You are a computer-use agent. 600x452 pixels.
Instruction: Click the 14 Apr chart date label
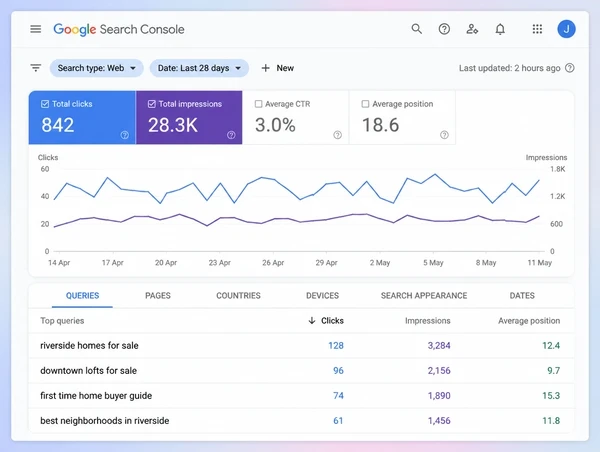59,263
